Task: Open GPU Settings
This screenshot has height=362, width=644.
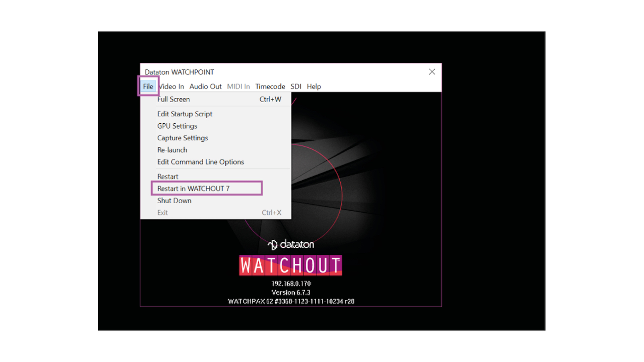Action: tap(177, 126)
